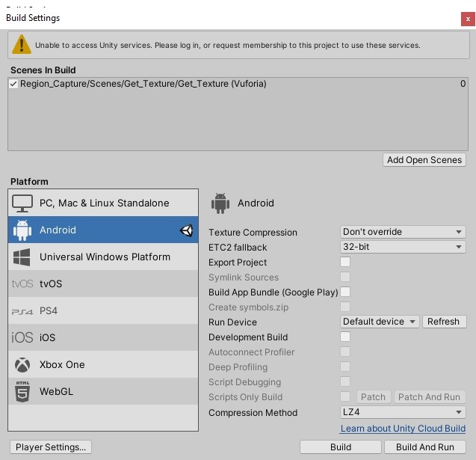Click the Build button
Image resolution: width=476 pixels, height=460 pixels.
341,447
